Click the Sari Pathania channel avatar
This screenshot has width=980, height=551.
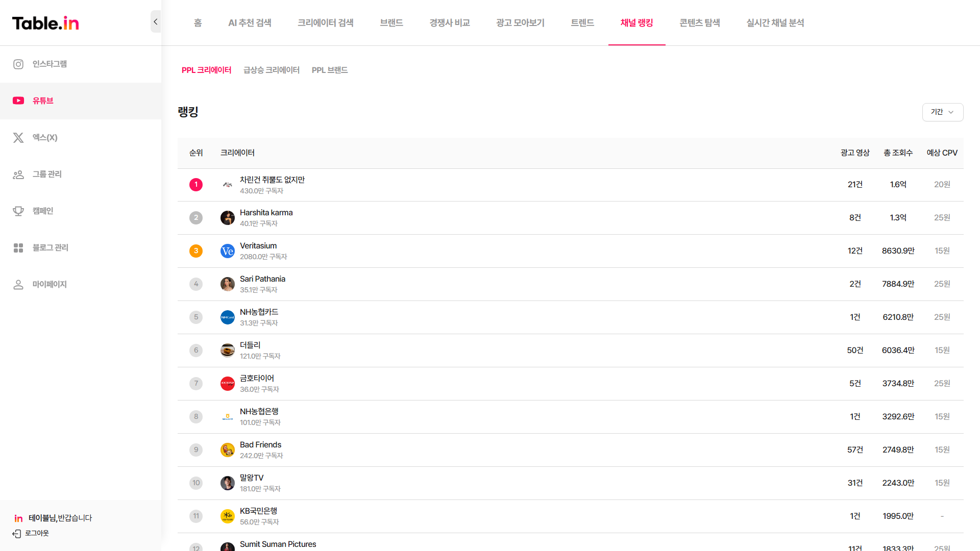pos(228,284)
